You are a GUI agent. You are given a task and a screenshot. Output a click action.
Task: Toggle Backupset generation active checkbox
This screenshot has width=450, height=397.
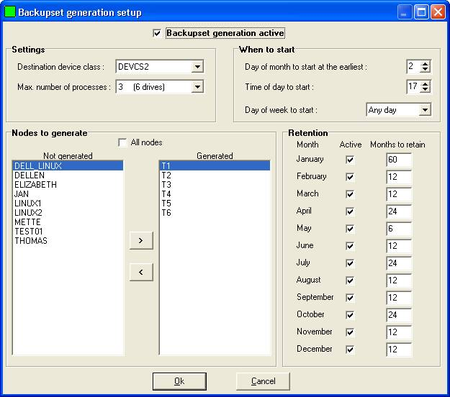click(x=157, y=33)
